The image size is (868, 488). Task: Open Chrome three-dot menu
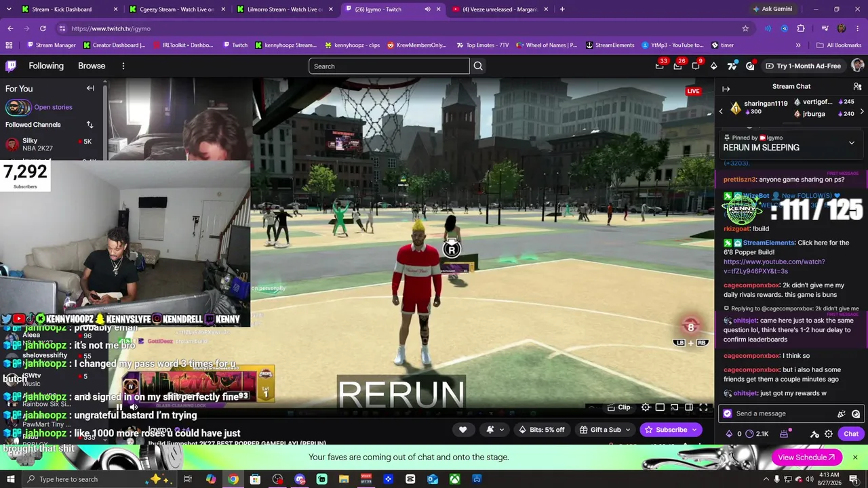(x=857, y=28)
